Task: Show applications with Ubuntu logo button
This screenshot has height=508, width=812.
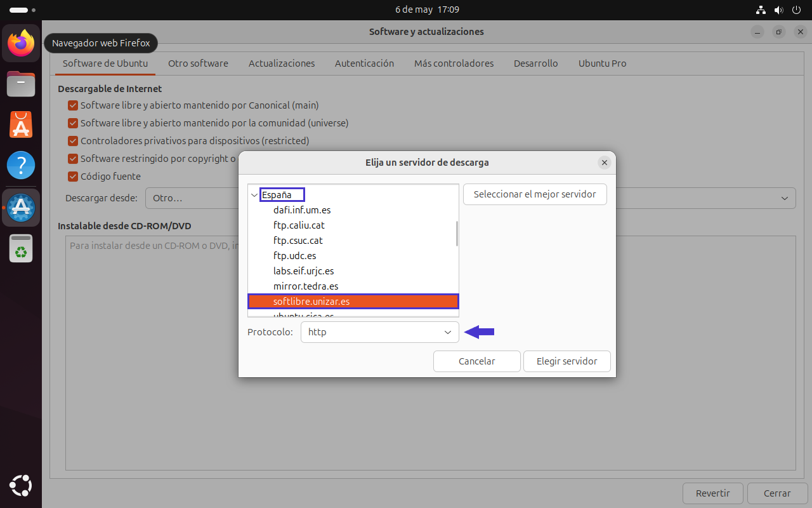Action: [x=21, y=486]
